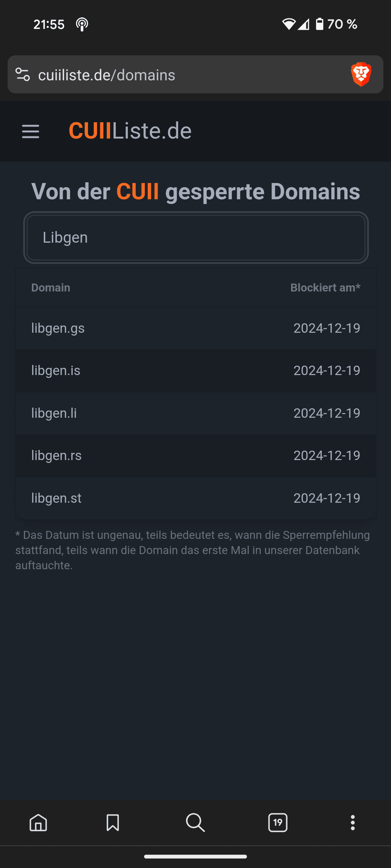This screenshot has height=868, width=391.
Task: Sort by the Domain column header
Action: (51, 288)
